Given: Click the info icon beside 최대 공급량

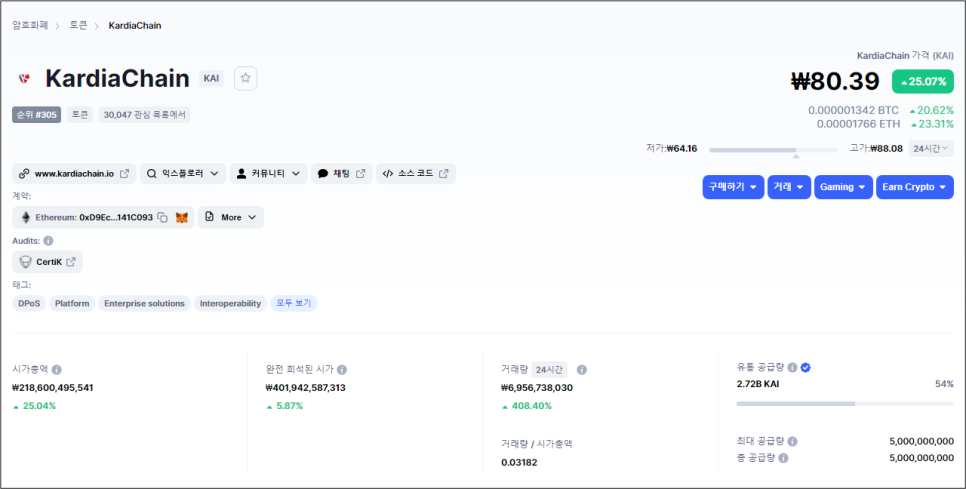Looking at the screenshot, I should pos(792,441).
